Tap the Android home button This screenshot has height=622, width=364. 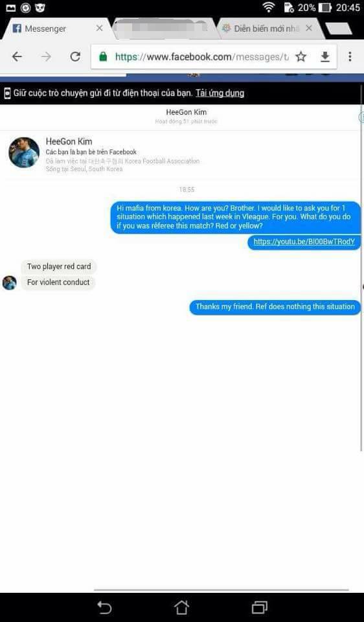tap(181, 607)
